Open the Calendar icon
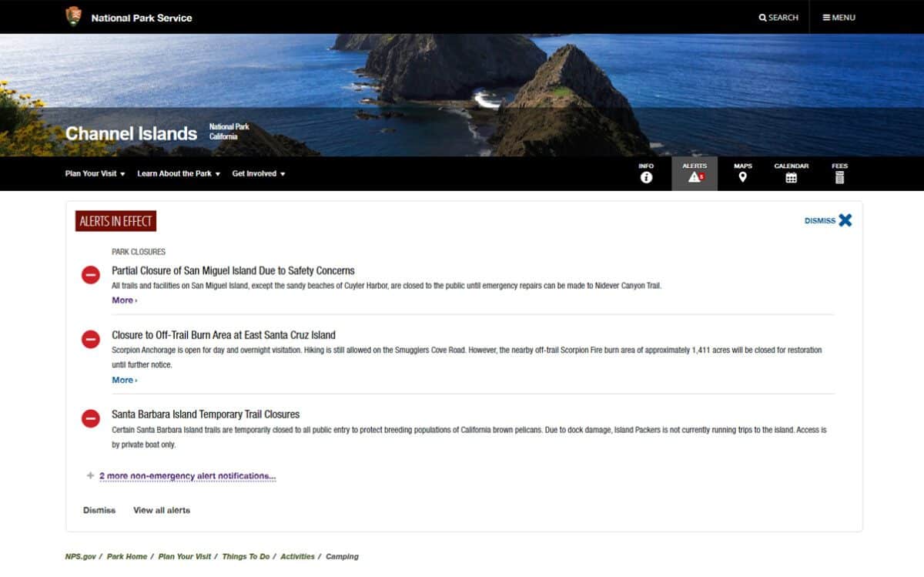Screen dimensions: 924x577 point(791,173)
